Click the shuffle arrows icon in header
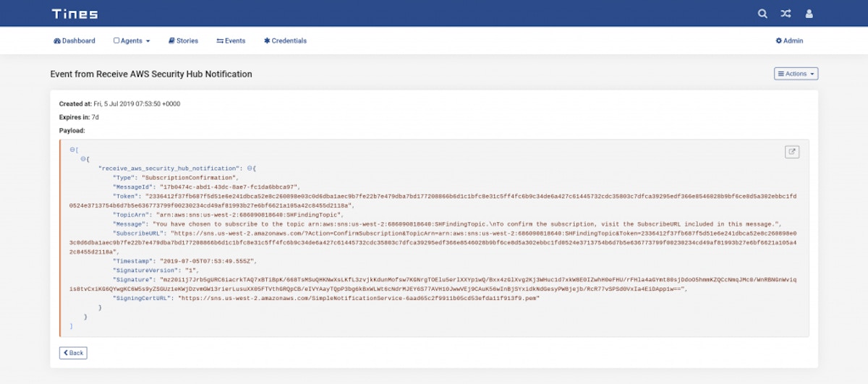 (x=786, y=14)
